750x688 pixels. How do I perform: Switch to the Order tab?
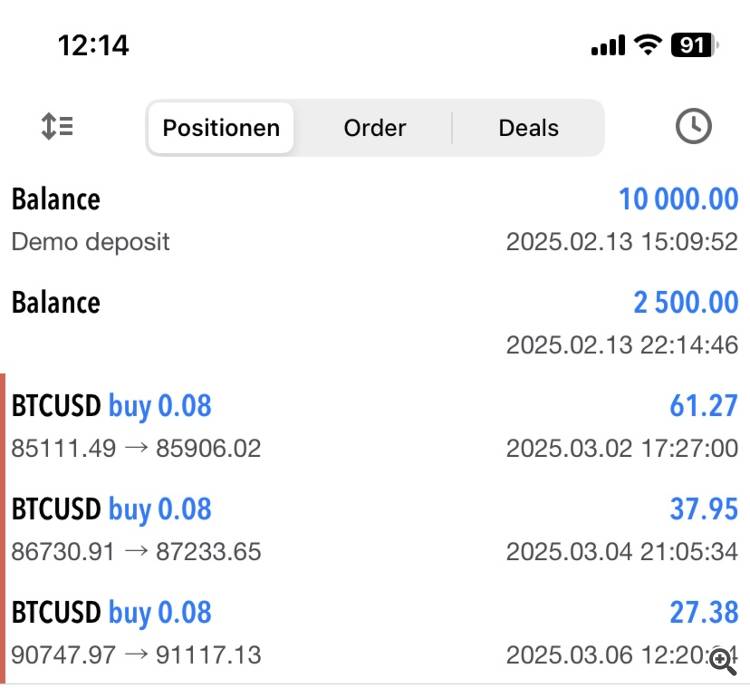[374, 128]
